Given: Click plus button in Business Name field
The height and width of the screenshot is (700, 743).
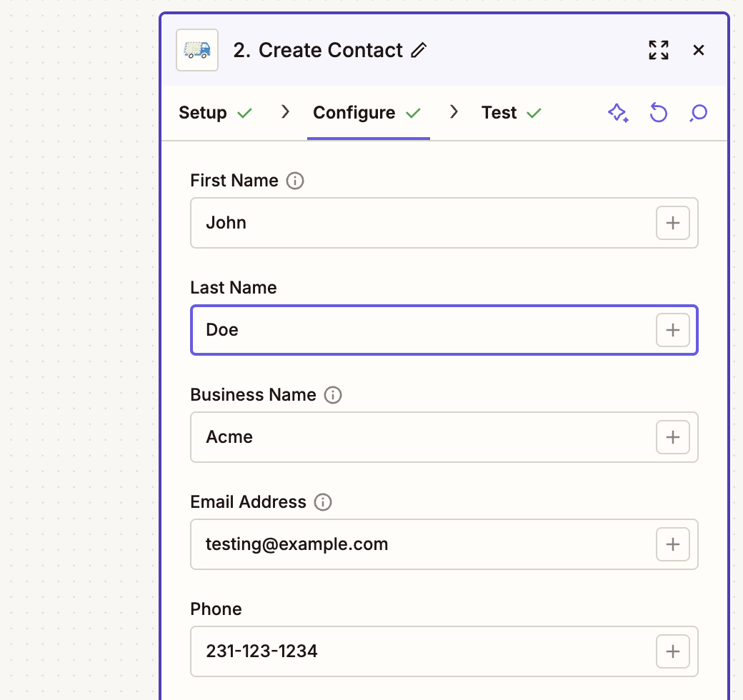Looking at the screenshot, I should 672,437.
